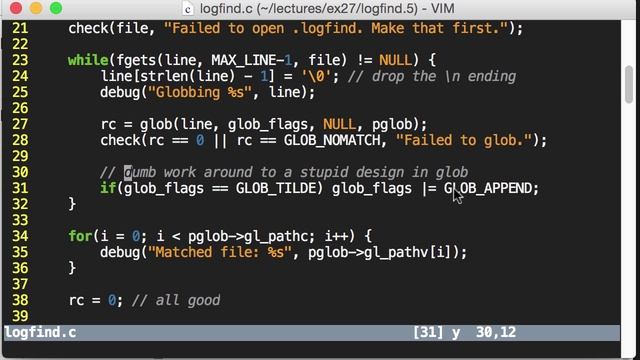This screenshot has width=640, height=360.
Task: Click 'fgets' on line 23
Action: (x=136, y=61)
